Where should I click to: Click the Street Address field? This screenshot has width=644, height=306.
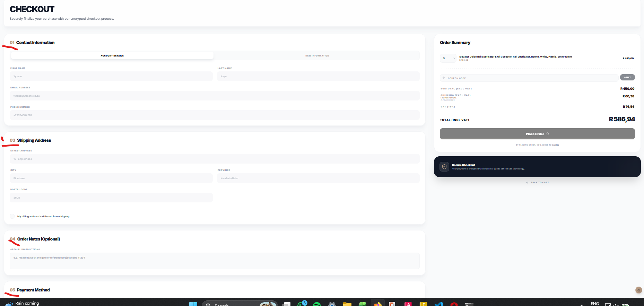tap(215, 159)
